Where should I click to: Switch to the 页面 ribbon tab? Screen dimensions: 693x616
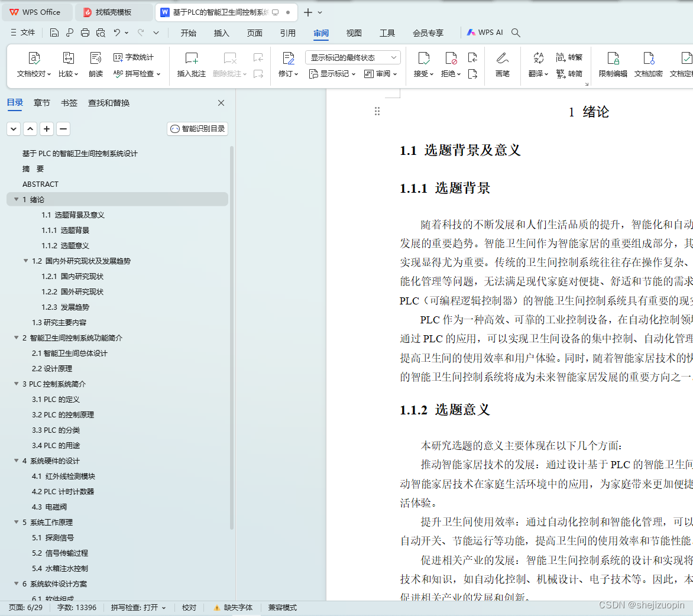[x=255, y=33]
